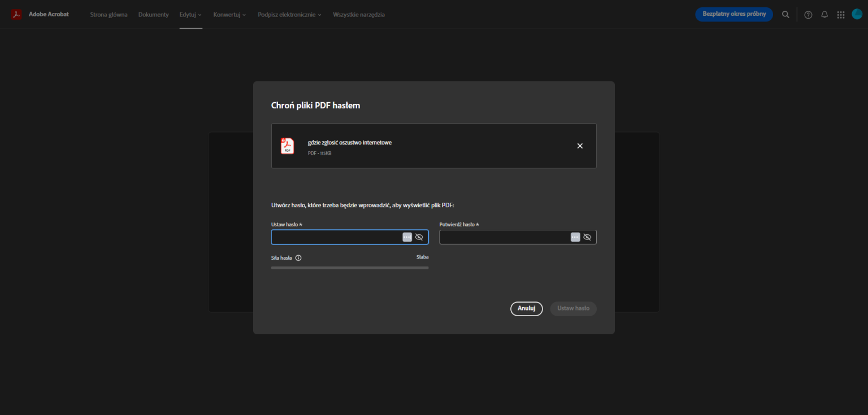Check notifications using the bell icon
Image resolution: width=868 pixels, height=415 pixels.
tap(824, 14)
